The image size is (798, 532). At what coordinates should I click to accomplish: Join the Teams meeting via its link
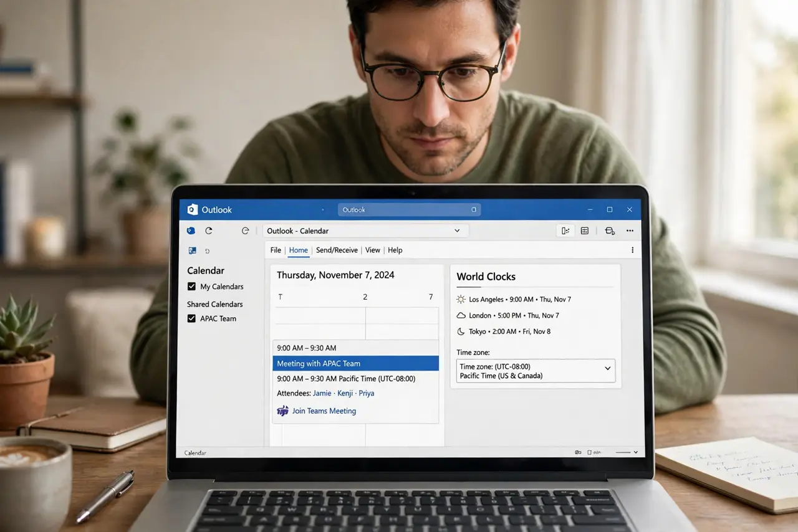324,411
